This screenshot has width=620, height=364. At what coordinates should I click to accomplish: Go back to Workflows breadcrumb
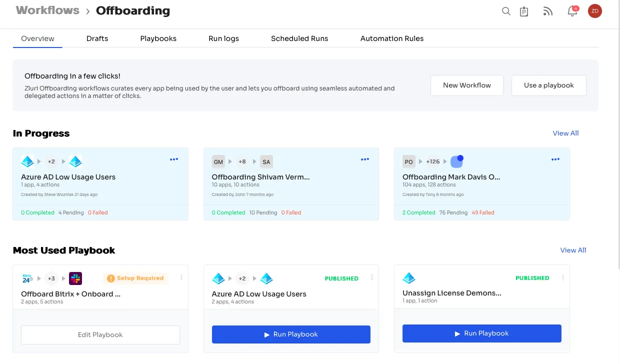point(47,10)
